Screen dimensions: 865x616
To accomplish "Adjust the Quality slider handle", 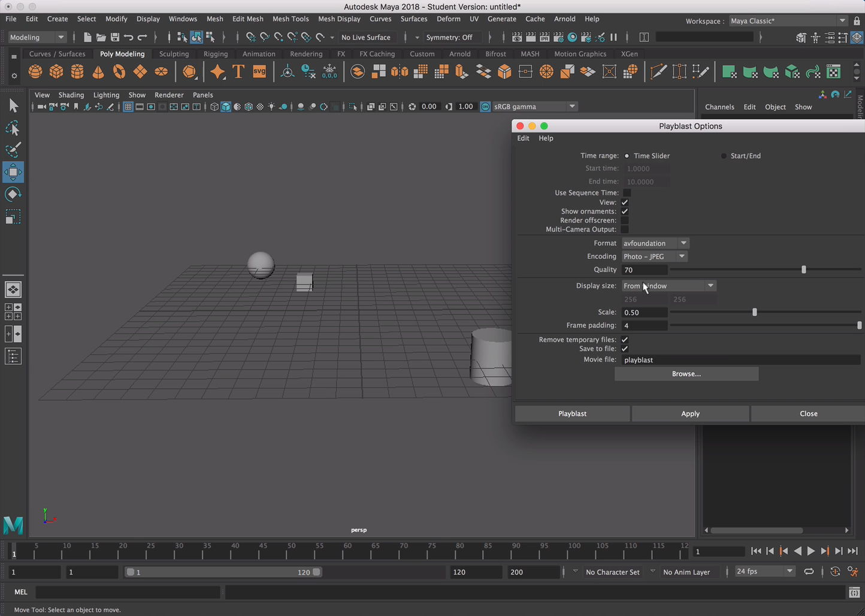I will (803, 270).
